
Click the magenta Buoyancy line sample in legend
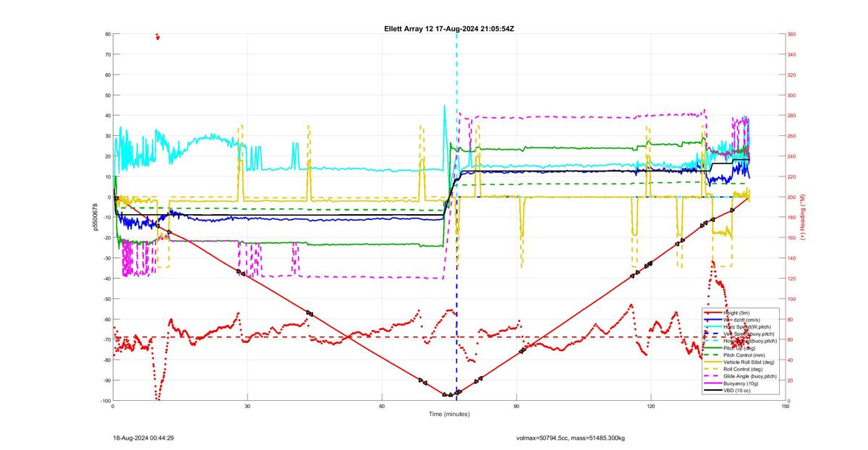pyautogui.click(x=713, y=383)
